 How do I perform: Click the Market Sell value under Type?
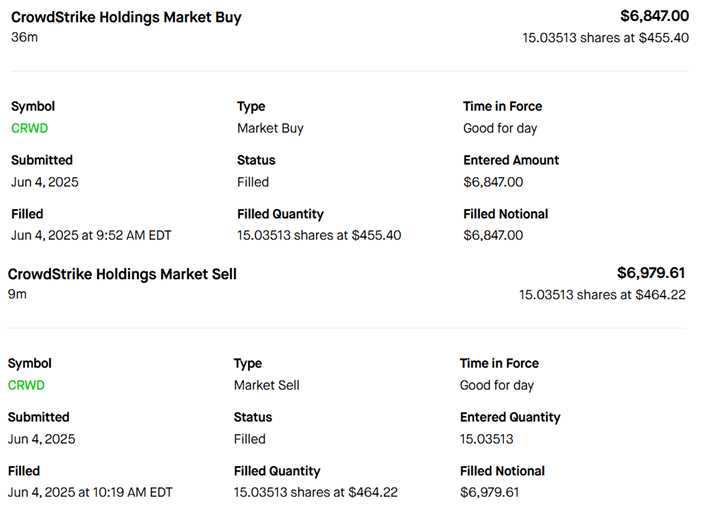(x=266, y=385)
